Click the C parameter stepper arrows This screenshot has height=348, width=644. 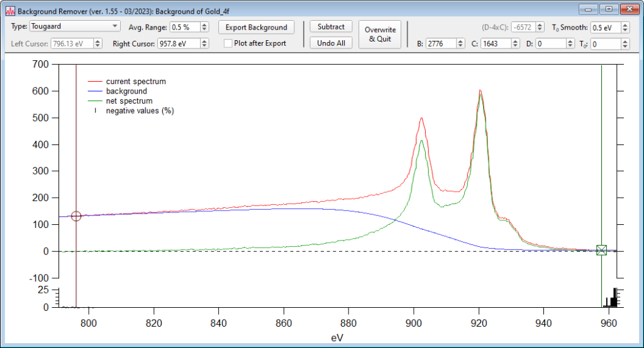click(515, 44)
